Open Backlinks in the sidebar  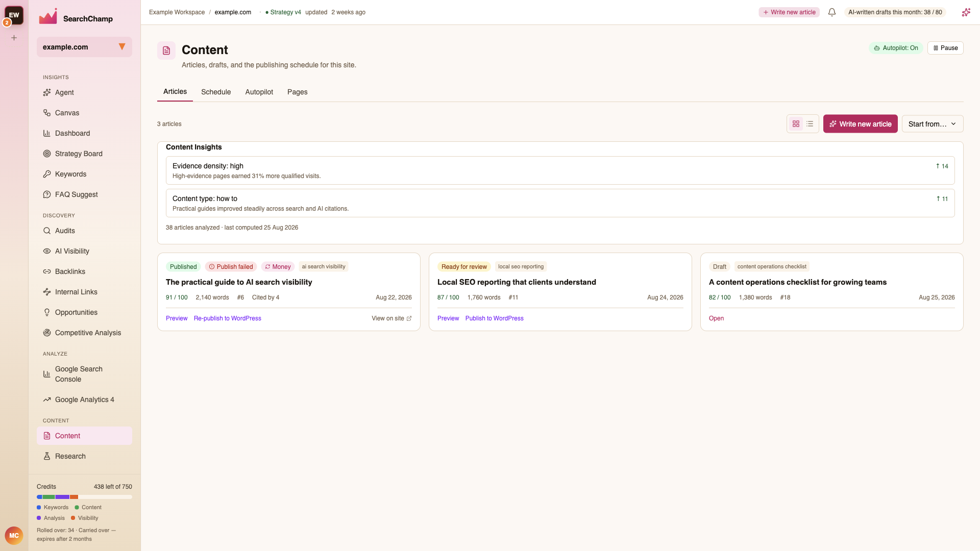(84, 271)
